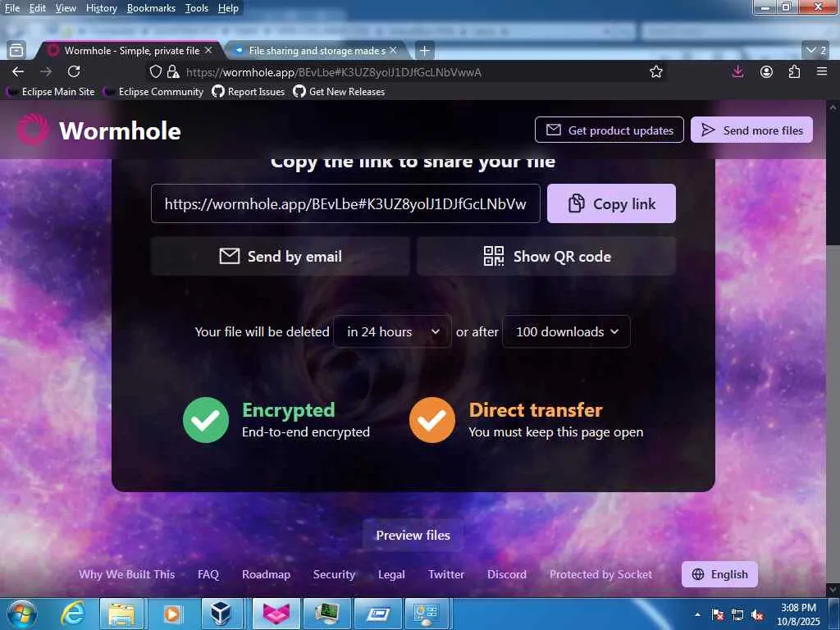Viewport: 840px width, 630px height.
Task: Open the VirtualBox cube taskbar icon
Action: tap(221, 614)
